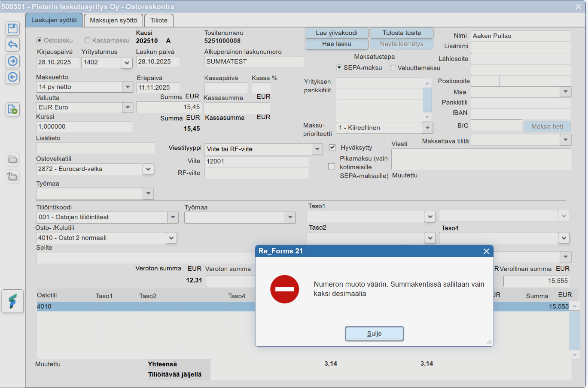Switch to the Laskujen syöttö tab
588x388 pixels.
tap(54, 20)
